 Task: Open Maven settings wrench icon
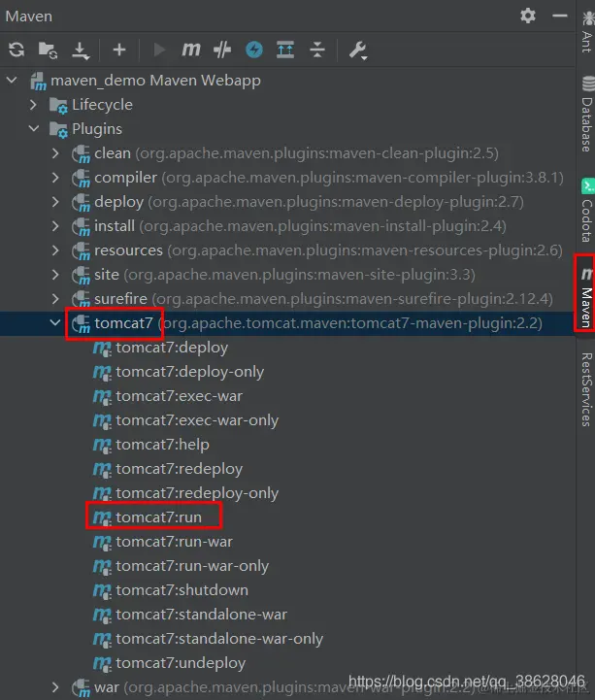coord(357,50)
